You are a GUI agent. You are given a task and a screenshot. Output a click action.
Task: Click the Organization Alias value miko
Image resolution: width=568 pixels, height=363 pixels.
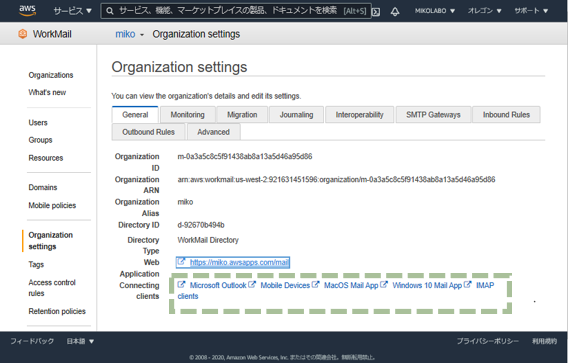(185, 202)
